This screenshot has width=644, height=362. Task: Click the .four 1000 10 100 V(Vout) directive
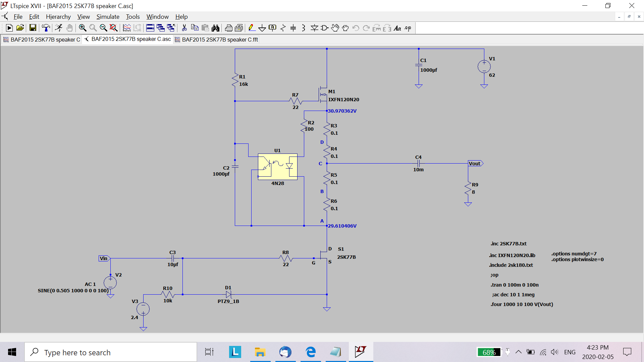[522, 304]
